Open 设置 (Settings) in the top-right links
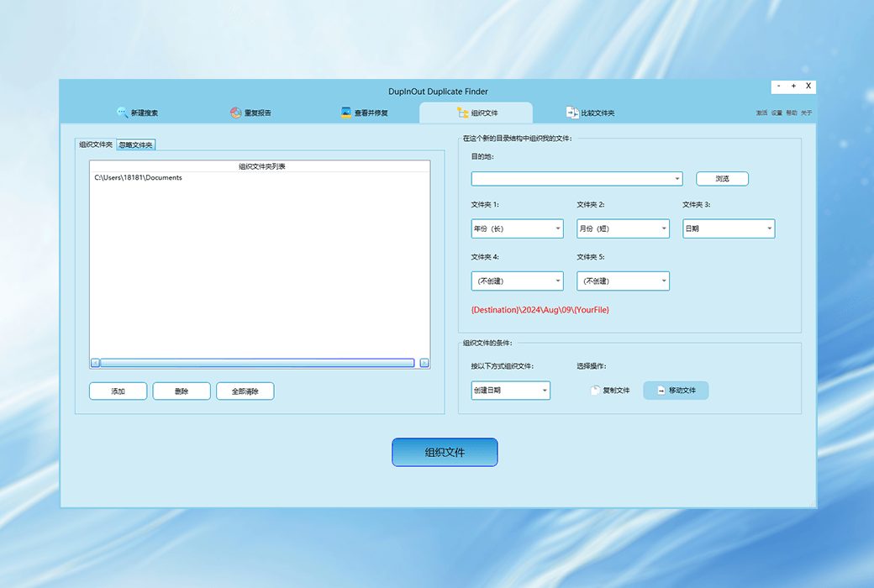 coord(777,113)
